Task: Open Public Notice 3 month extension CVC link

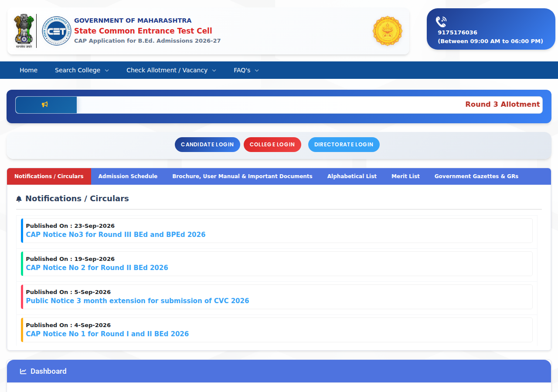Action: (x=137, y=301)
